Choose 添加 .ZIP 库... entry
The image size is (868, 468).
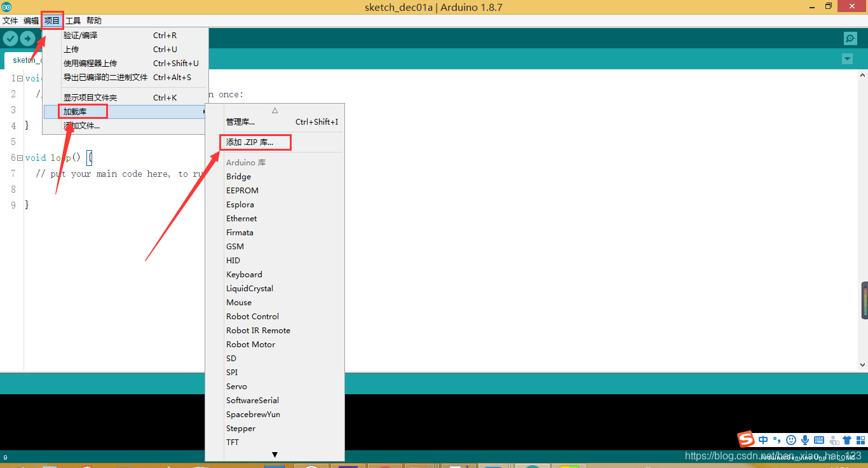(x=275, y=142)
